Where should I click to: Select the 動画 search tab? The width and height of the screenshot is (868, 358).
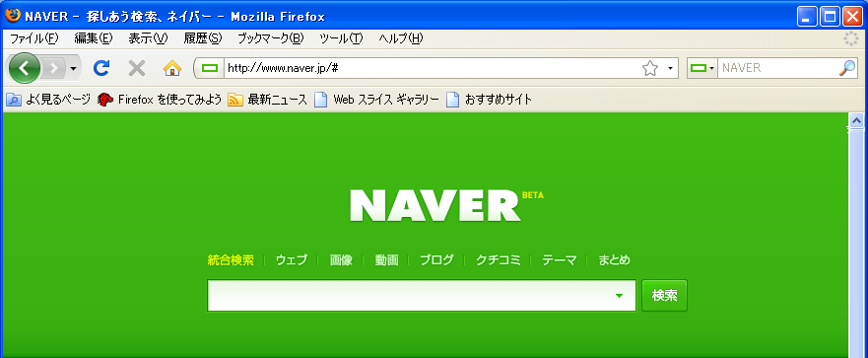tap(386, 260)
